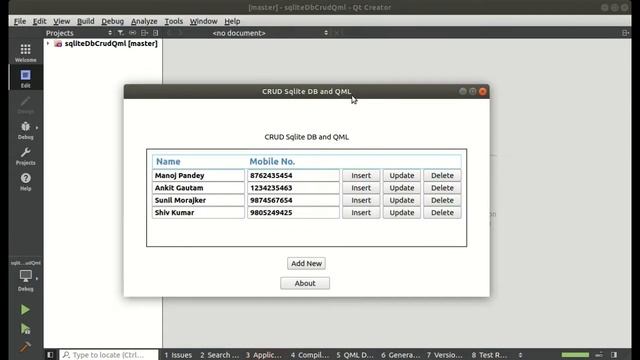Open the Design mode icon

click(x=25, y=104)
